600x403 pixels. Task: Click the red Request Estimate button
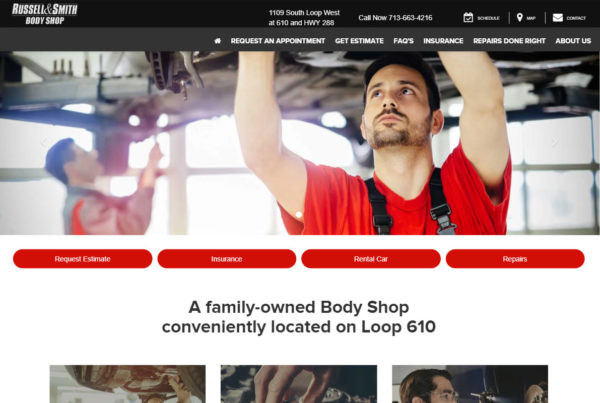point(82,259)
